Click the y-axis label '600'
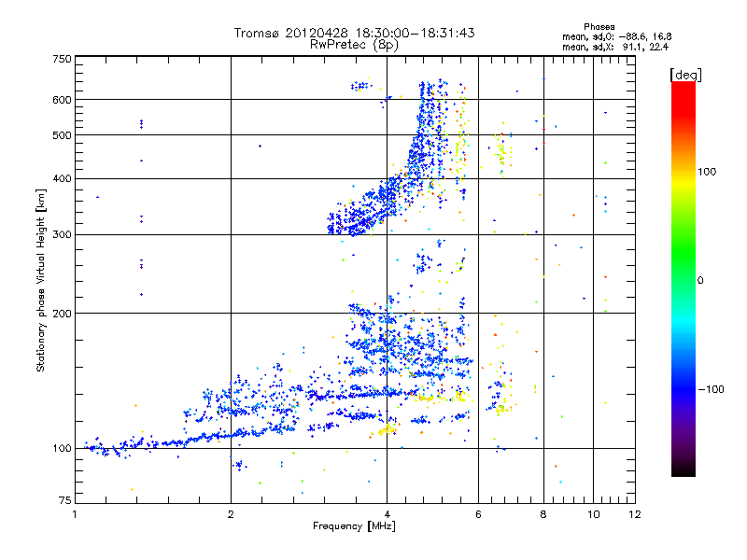The width and height of the screenshot is (747, 560). pyautogui.click(x=62, y=100)
